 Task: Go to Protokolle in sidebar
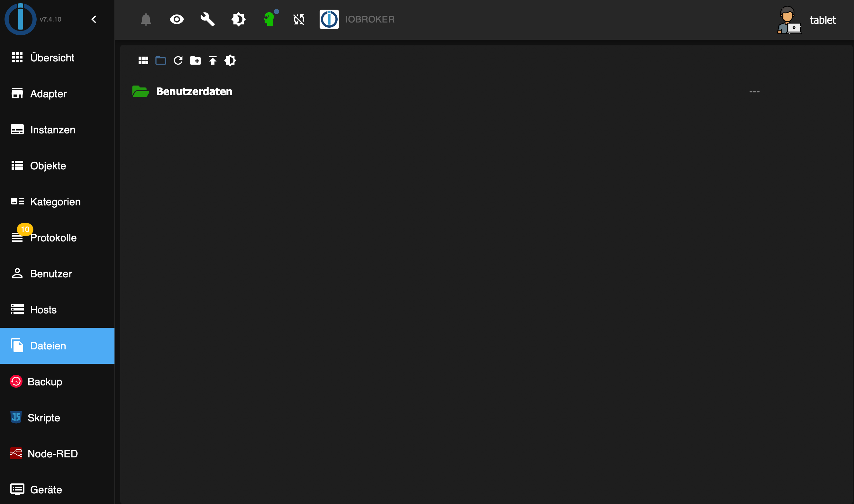click(x=53, y=238)
